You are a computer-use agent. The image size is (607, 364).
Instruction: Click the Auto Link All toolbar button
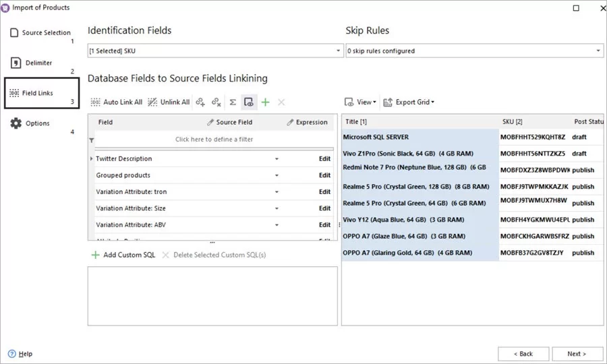[x=116, y=102]
